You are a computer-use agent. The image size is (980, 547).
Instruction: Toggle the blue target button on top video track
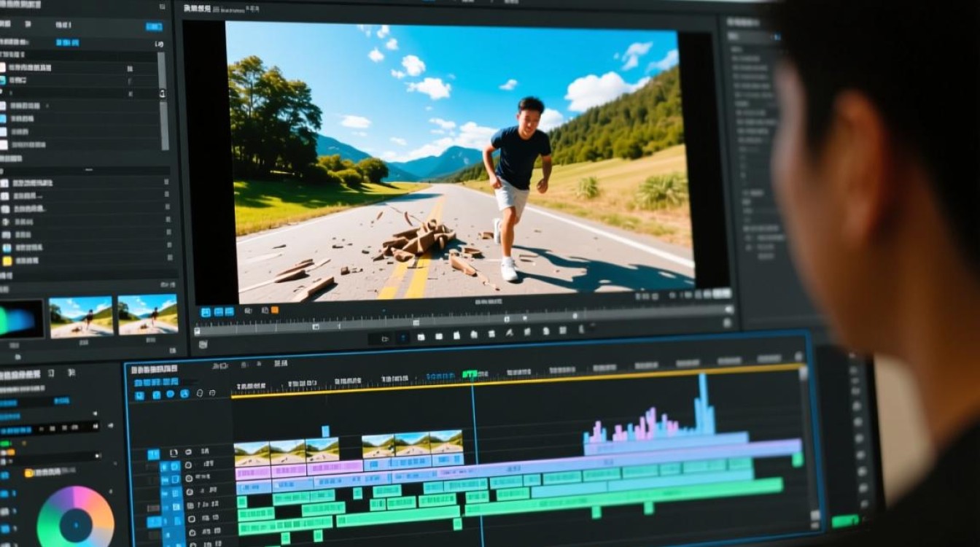point(154,454)
